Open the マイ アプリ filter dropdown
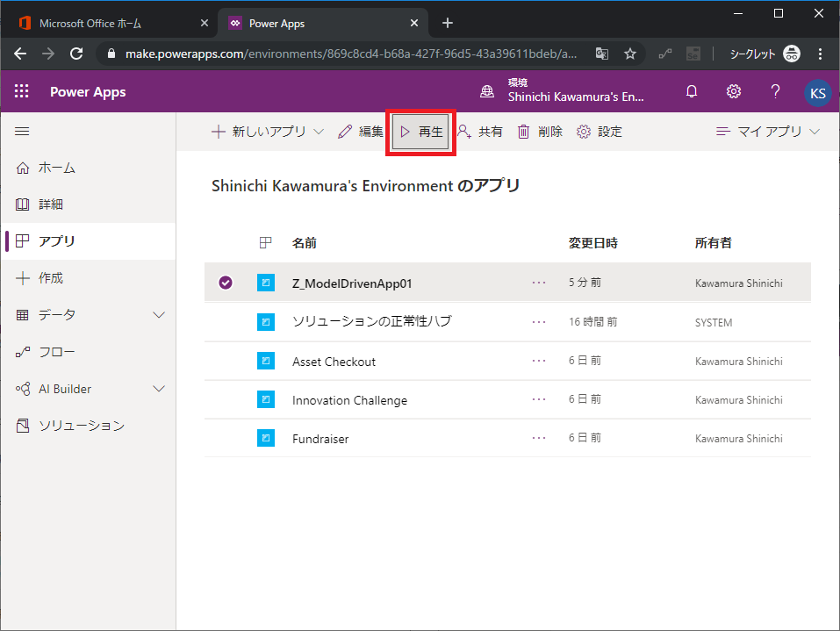The width and height of the screenshot is (840, 631). [x=768, y=132]
